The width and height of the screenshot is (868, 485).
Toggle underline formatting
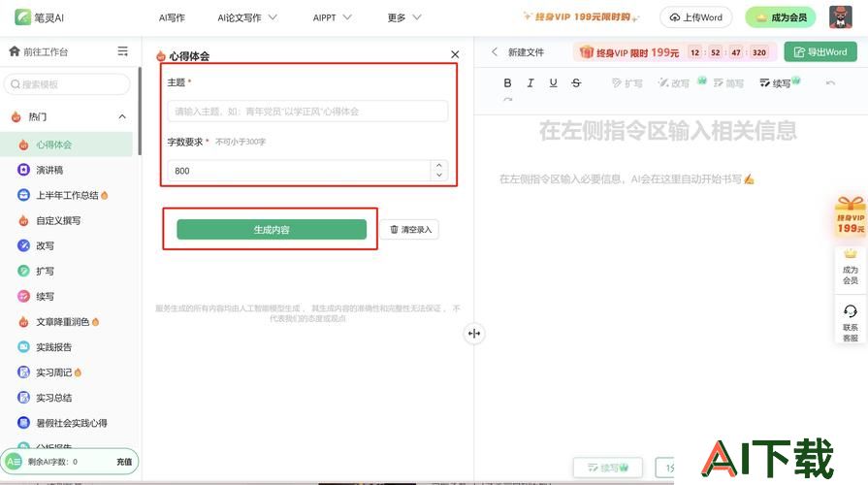553,83
